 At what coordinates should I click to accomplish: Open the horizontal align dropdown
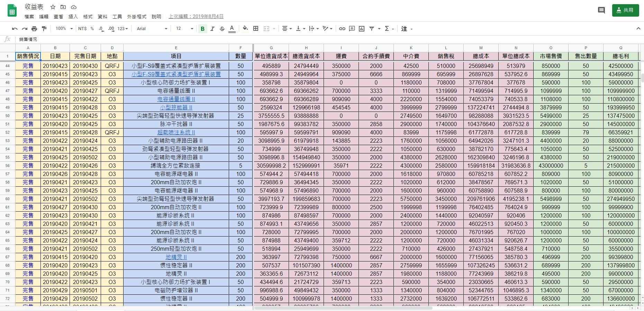pos(287,29)
